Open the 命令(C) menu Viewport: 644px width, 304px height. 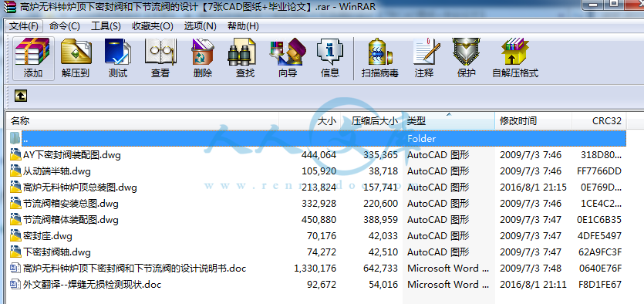(x=65, y=26)
